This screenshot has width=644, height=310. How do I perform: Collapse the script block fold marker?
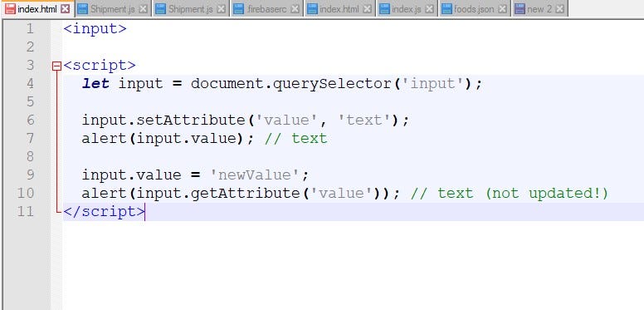(57, 66)
